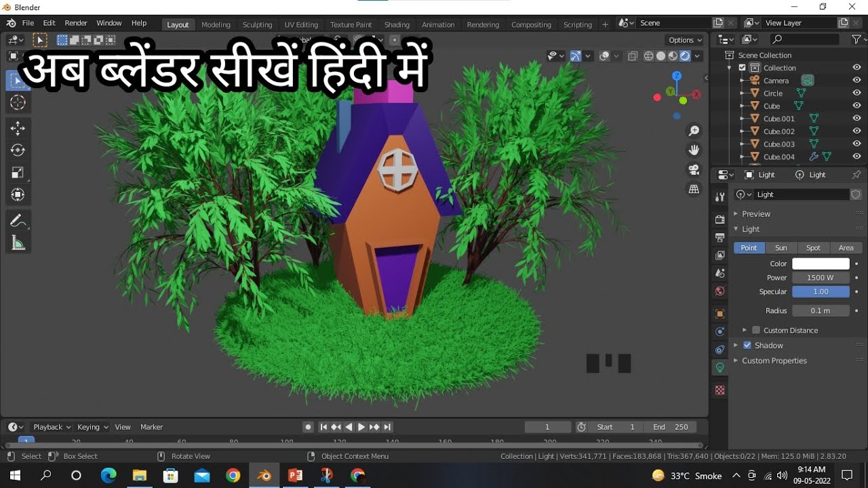Open the Render menu

(x=76, y=23)
